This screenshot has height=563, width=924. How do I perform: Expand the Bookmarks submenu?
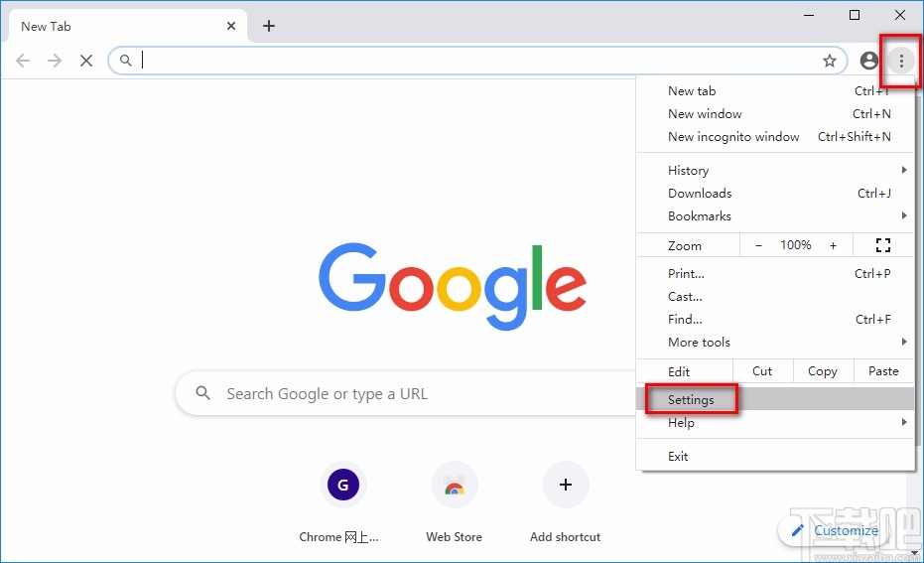pyautogui.click(x=775, y=216)
